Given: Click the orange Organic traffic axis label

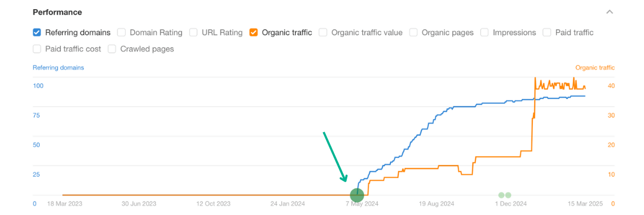Looking at the screenshot, I should click(595, 68).
